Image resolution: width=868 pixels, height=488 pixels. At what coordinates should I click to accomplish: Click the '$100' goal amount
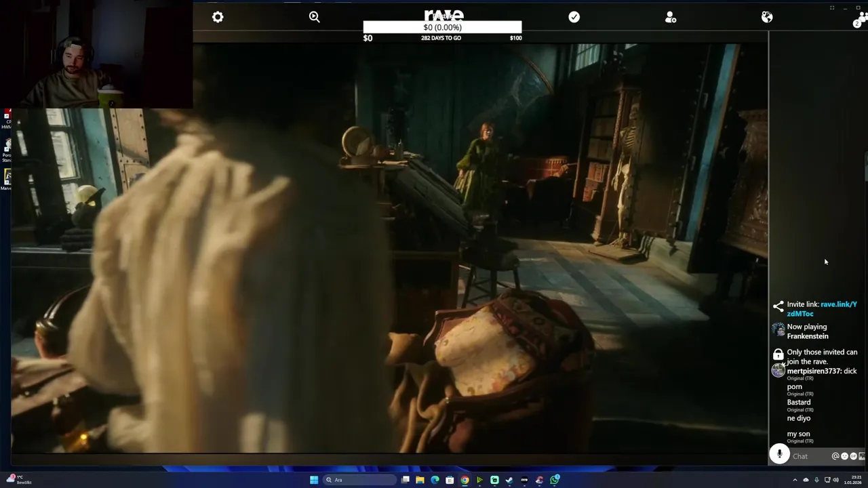pos(515,38)
